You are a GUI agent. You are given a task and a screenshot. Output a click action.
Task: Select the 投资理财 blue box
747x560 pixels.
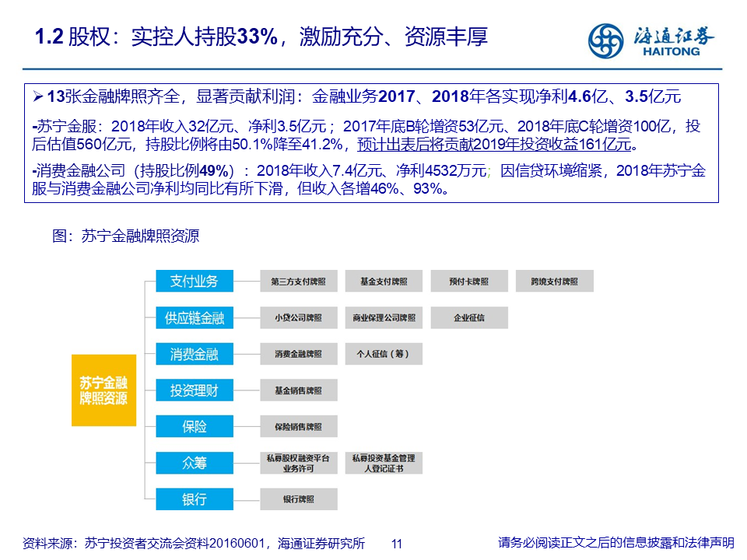pos(195,390)
